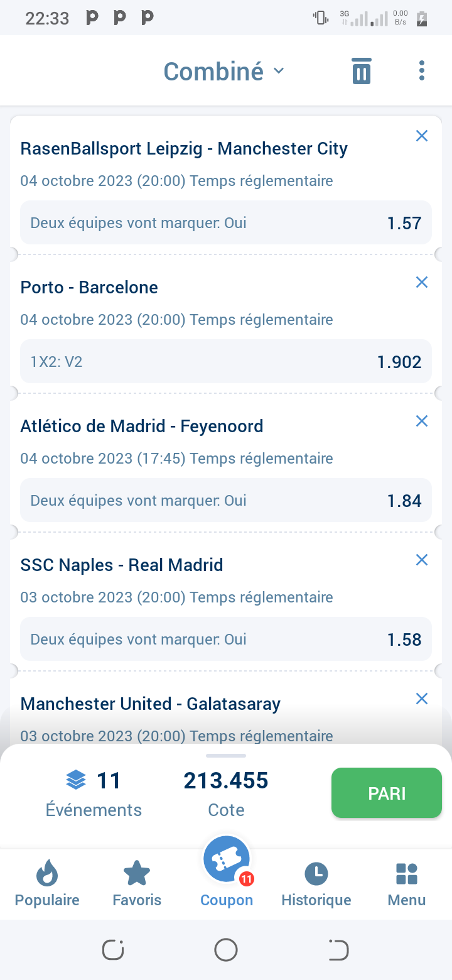This screenshot has height=980, width=452.
Task: Remove the Porto - Barcelone selection
Action: click(x=422, y=282)
